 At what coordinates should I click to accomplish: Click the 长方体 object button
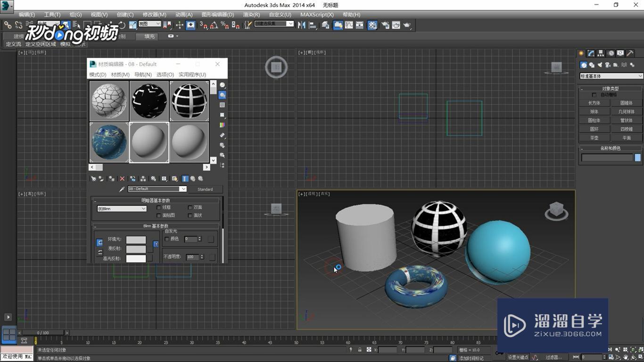point(594,103)
